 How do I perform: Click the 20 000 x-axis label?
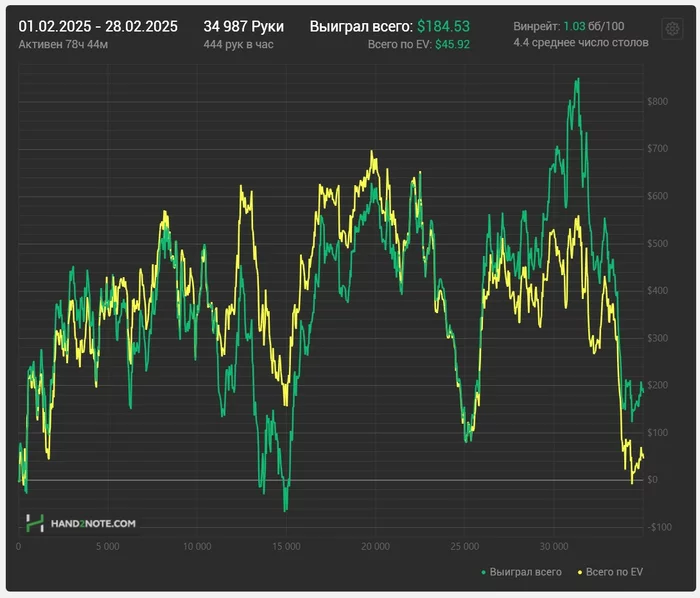coord(375,546)
